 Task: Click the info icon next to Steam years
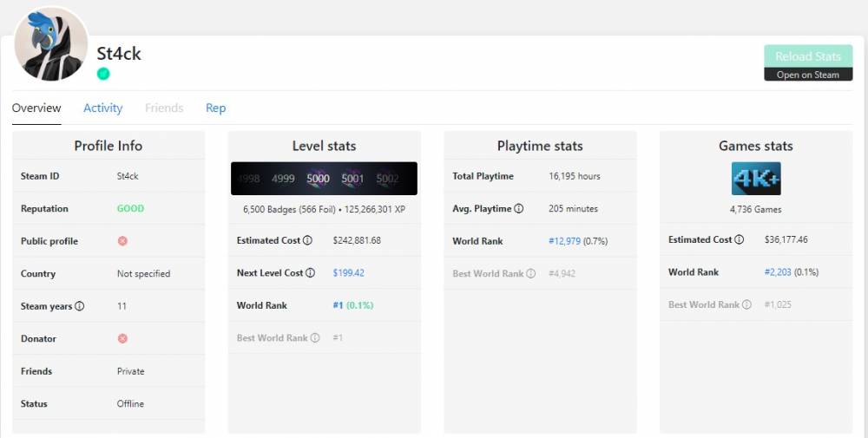pos(80,306)
